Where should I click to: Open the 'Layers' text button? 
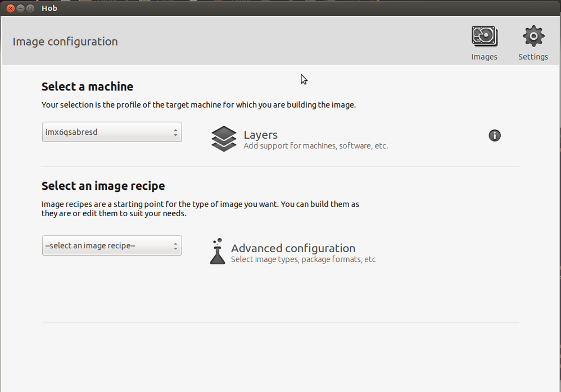point(260,135)
